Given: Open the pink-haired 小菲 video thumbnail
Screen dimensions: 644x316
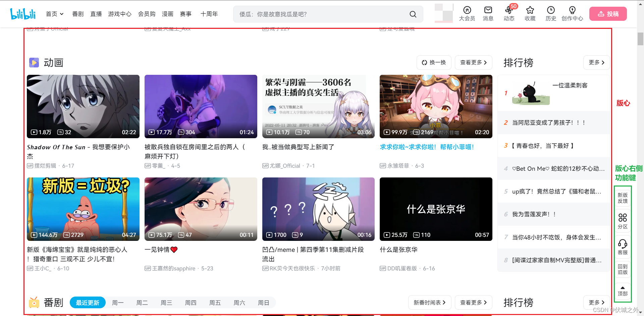Looking at the screenshot, I should (x=436, y=106).
